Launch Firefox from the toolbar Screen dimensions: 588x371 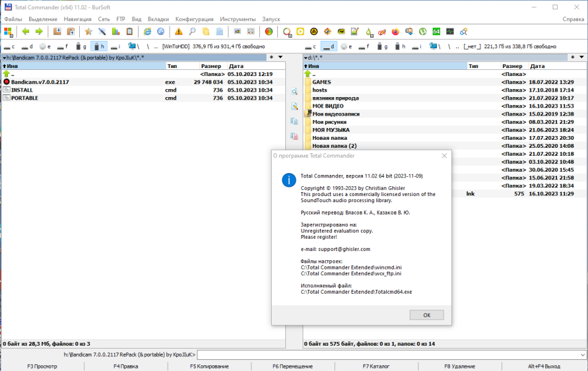[x=396, y=32]
